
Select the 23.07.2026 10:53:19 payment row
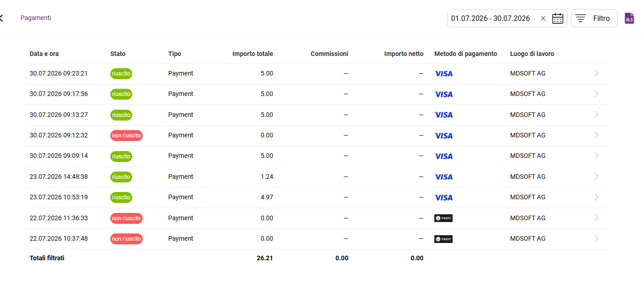(316, 197)
